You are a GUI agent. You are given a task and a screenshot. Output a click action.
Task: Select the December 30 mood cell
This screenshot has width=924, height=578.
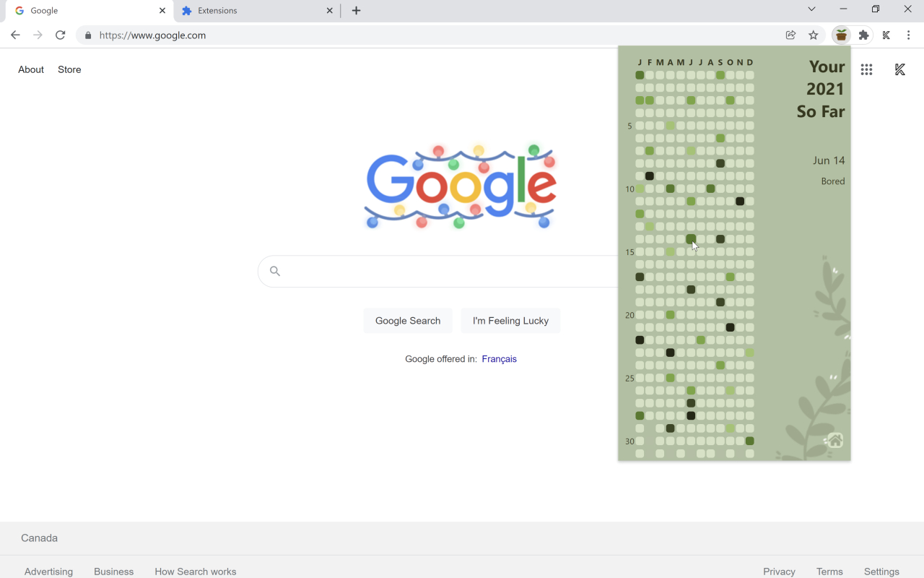coord(750,441)
